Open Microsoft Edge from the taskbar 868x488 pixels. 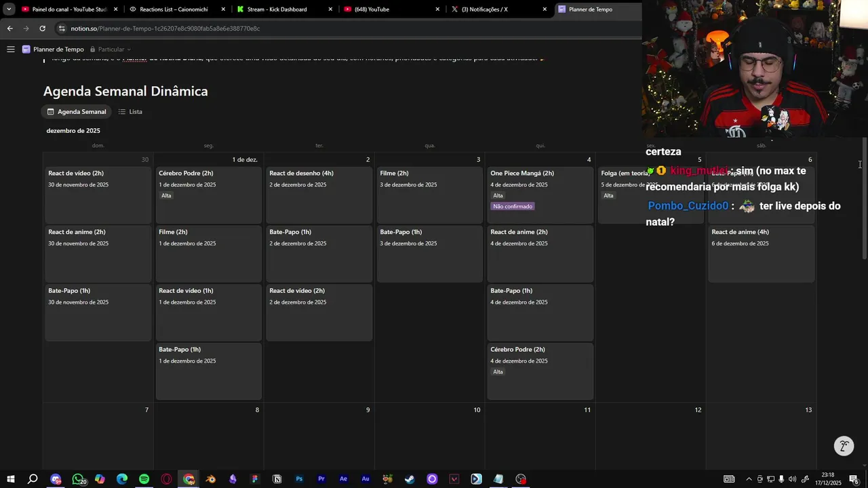(x=122, y=479)
